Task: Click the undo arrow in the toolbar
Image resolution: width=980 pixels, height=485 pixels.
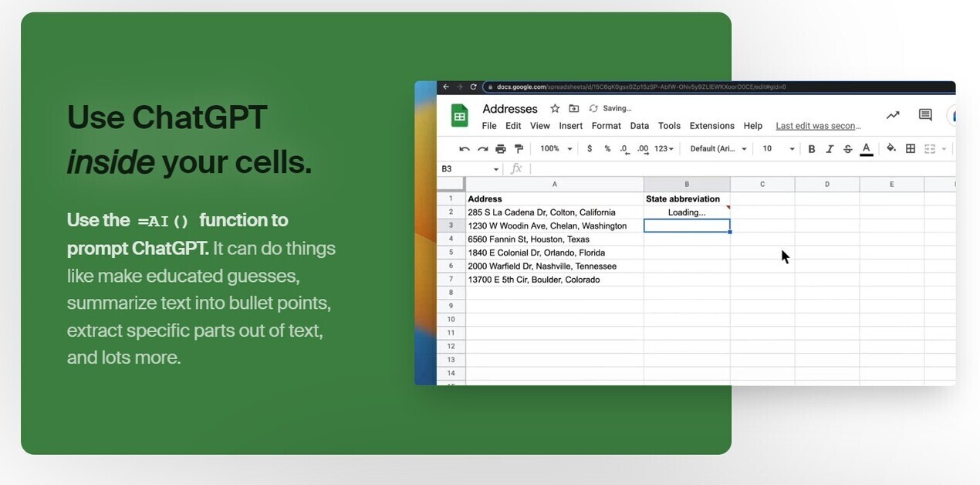Action: [x=464, y=149]
